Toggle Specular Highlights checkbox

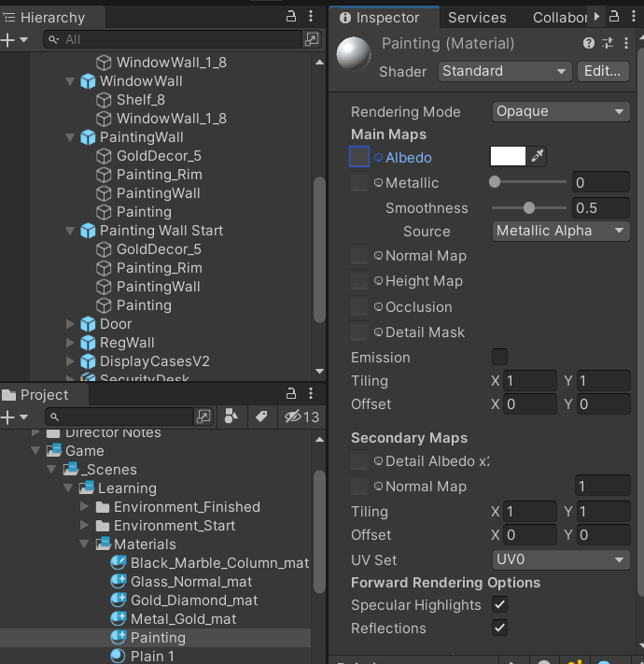(x=499, y=604)
